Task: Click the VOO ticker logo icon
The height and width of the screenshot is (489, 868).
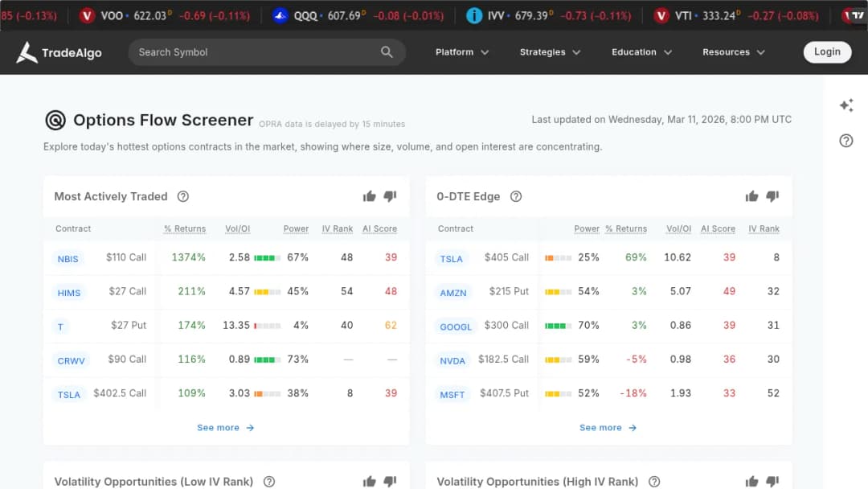Action: (87, 15)
